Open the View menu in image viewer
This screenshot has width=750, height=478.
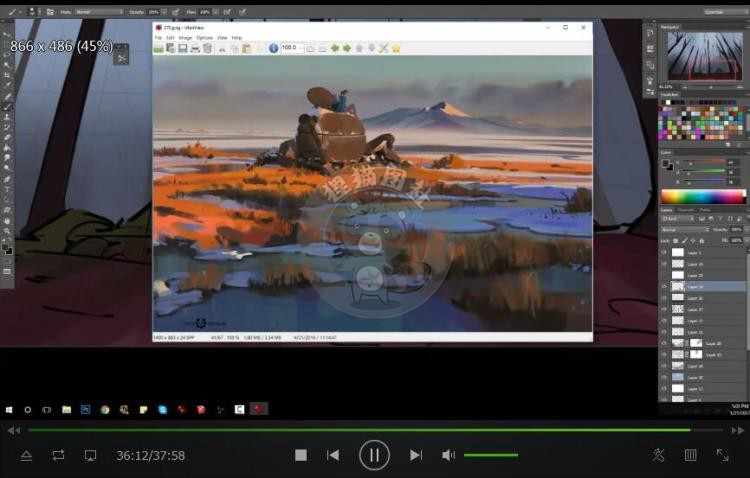222,38
